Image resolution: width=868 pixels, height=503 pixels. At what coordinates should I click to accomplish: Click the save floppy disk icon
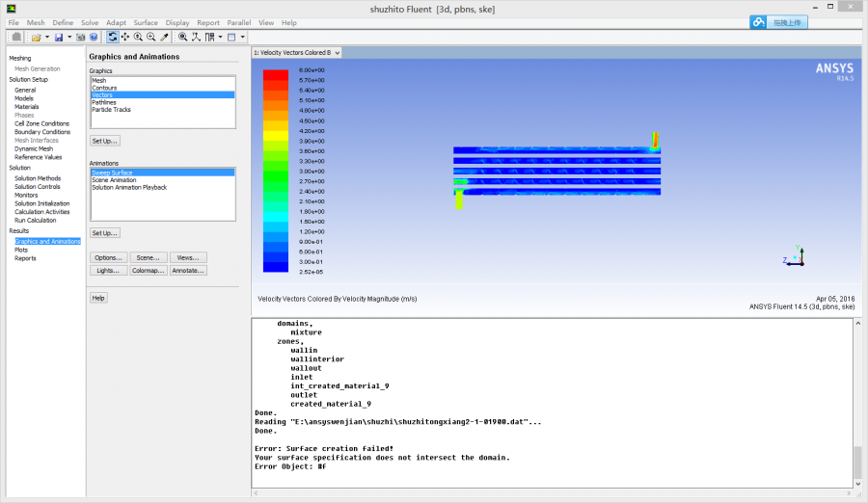pos(59,37)
